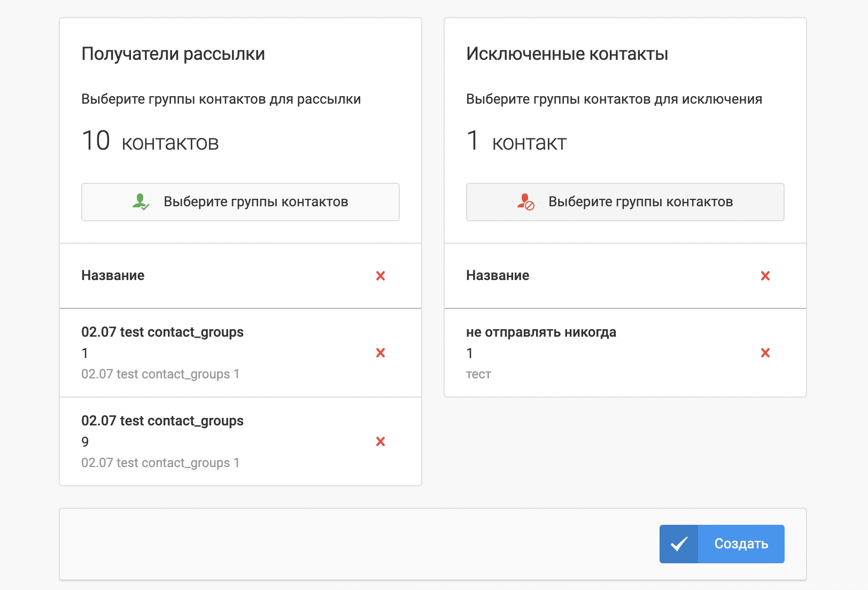Click '1 контакт' excluded count text

tap(516, 141)
